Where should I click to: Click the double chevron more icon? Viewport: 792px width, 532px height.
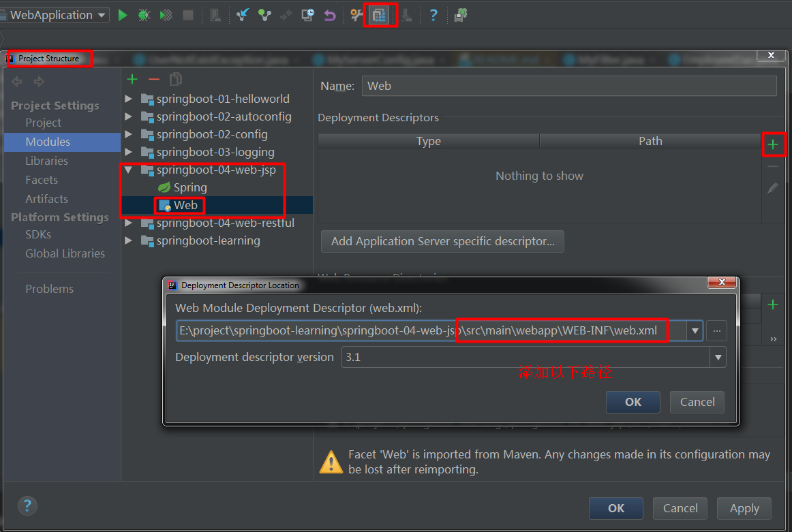coord(773,339)
